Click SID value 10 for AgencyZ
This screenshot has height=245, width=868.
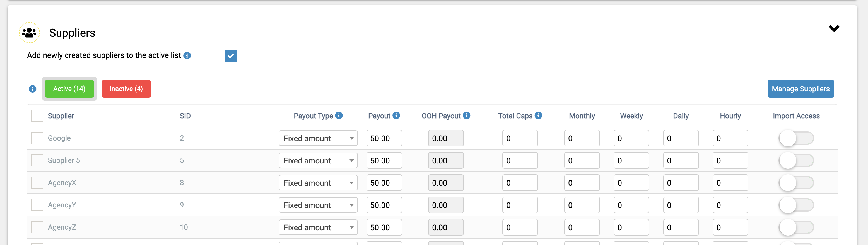click(184, 227)
